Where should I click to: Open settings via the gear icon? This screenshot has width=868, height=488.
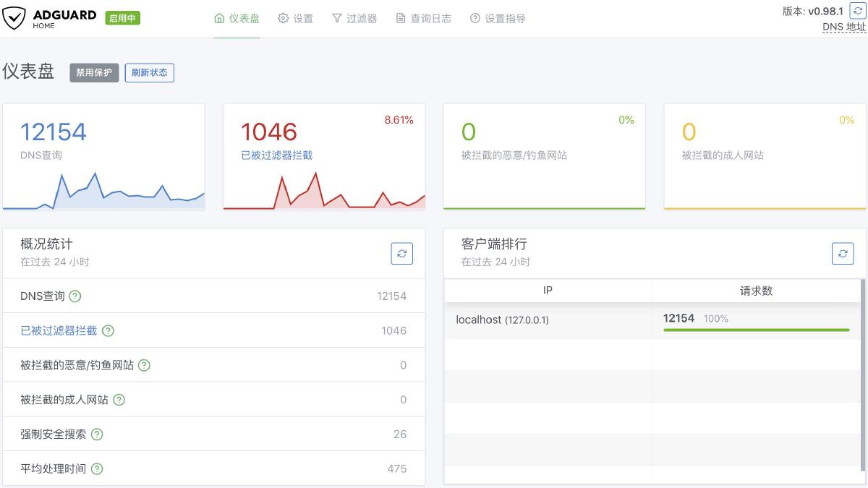point(284,18)
